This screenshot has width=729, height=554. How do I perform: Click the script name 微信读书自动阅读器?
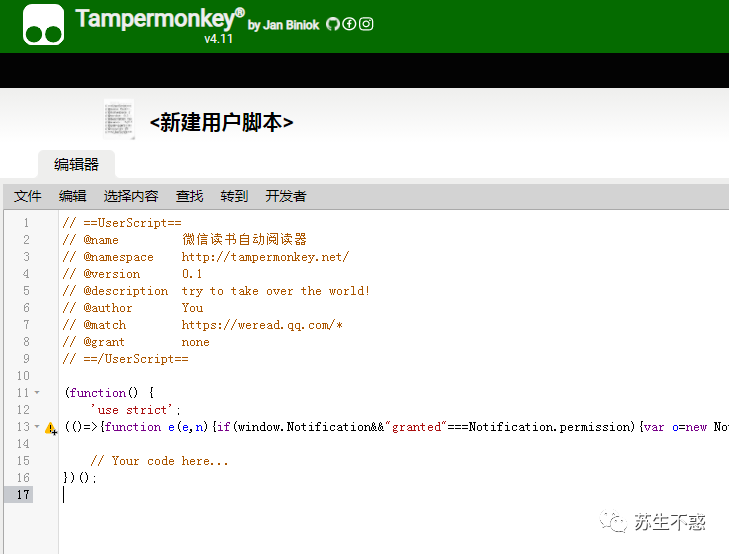click(245, 240)
